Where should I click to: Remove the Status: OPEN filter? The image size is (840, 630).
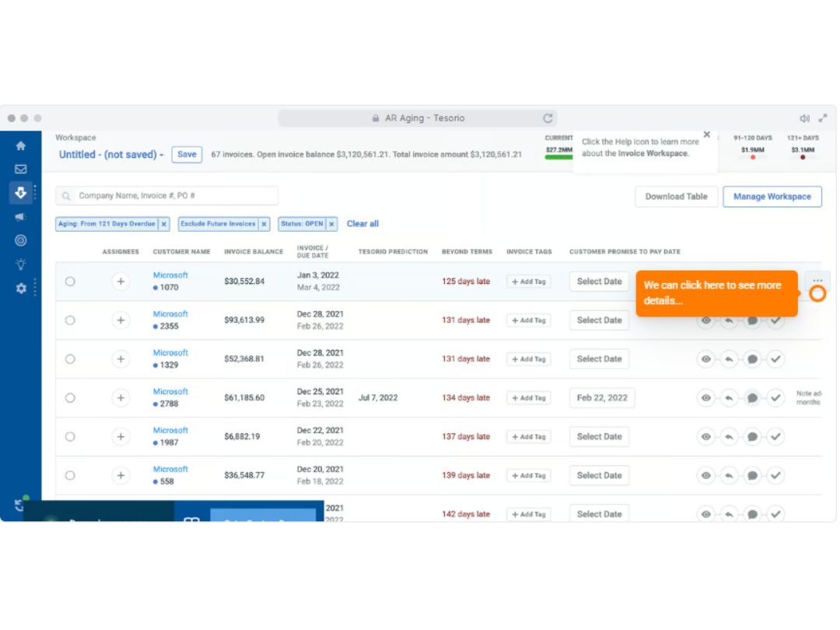tap(331, 224)
